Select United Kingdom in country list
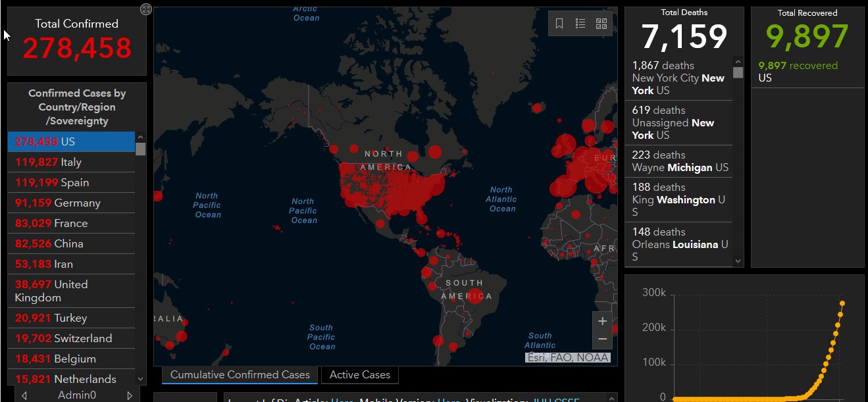This screenshot has height=402, width=868. point(71,291)
